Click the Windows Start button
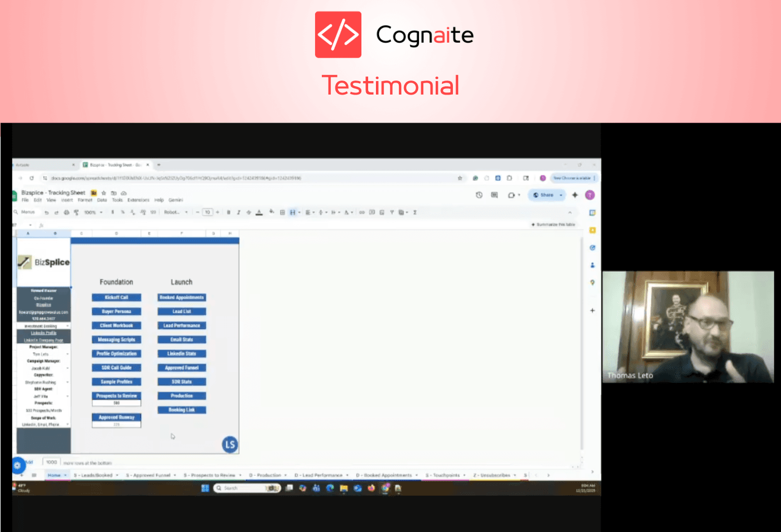The image size is (781, 532). [205, 488]
